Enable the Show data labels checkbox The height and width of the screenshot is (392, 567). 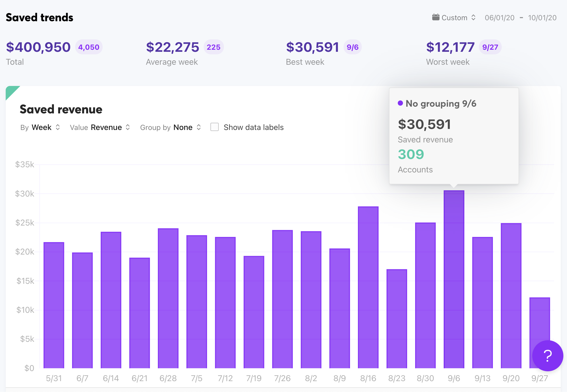coord(215,127)
